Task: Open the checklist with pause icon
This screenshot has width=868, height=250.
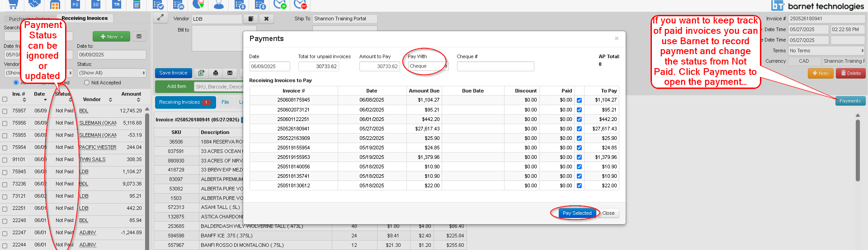Action: click(179, 5)
